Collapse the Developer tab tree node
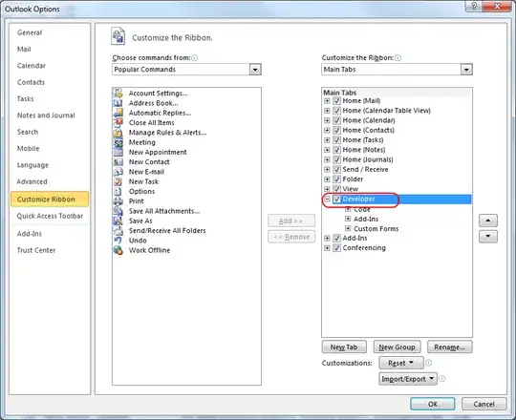Screen dimensions: 516x420 (327, 199)
